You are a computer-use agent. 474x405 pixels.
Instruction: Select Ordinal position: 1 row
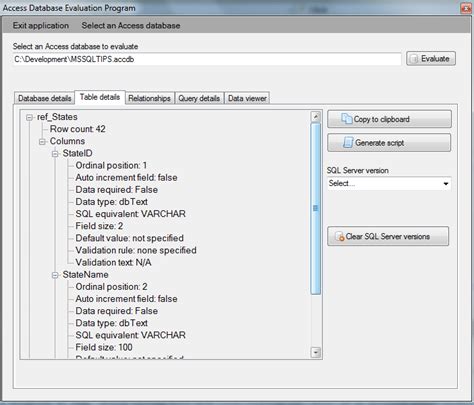[111, 165]
